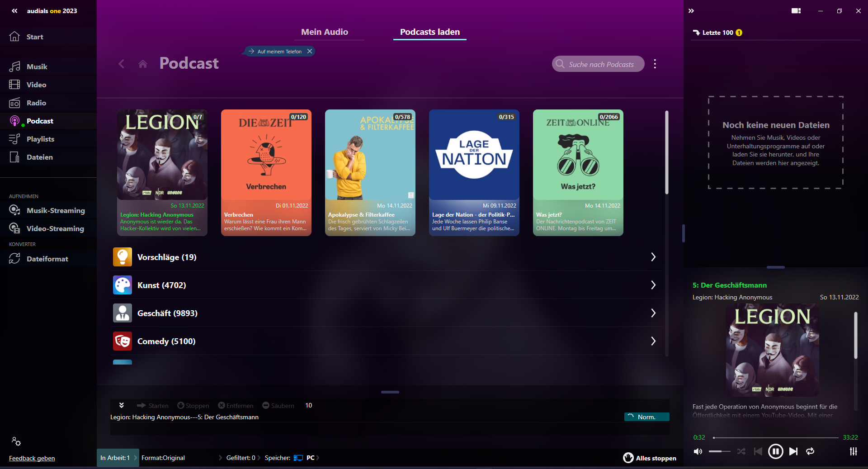Switch to the Mein Audio tab
The image size is (868, 469).
point(325,32)
